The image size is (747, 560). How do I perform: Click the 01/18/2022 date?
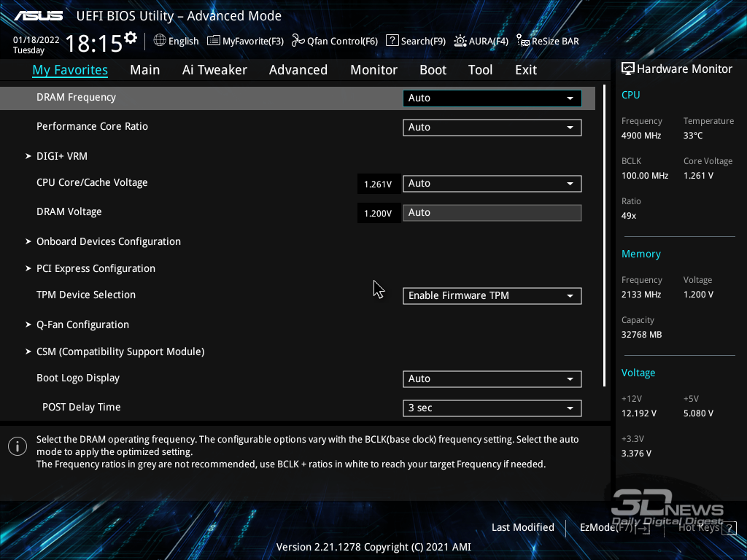click(36, 40)
